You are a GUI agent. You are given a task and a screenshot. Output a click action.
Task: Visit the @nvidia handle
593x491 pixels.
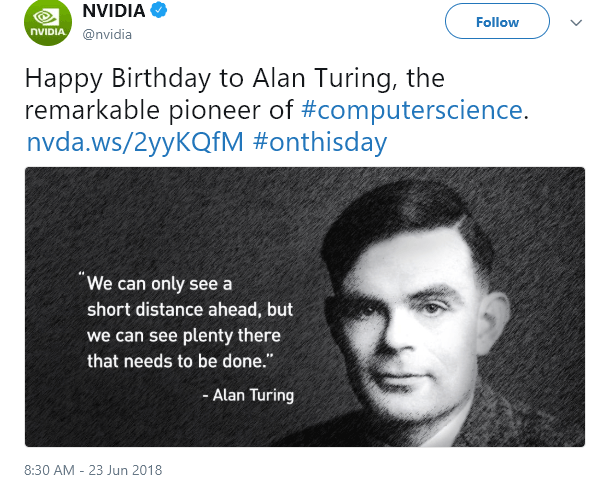click(107, 34)
